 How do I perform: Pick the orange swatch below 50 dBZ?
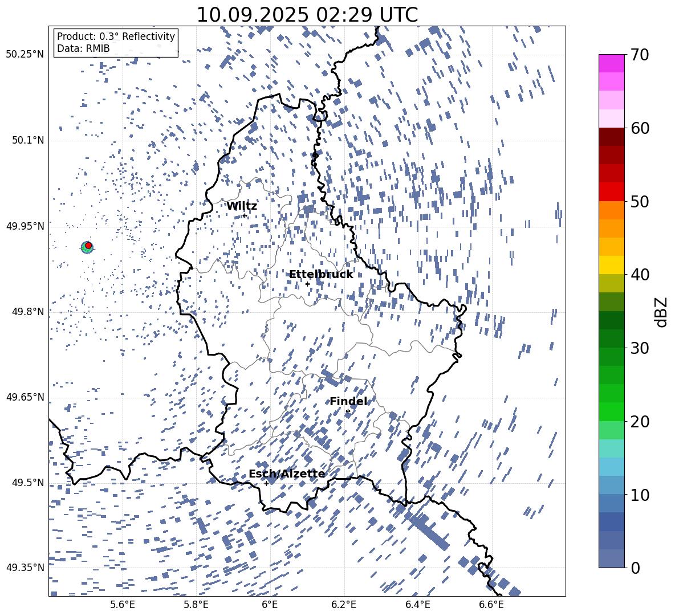pos(611,210)
